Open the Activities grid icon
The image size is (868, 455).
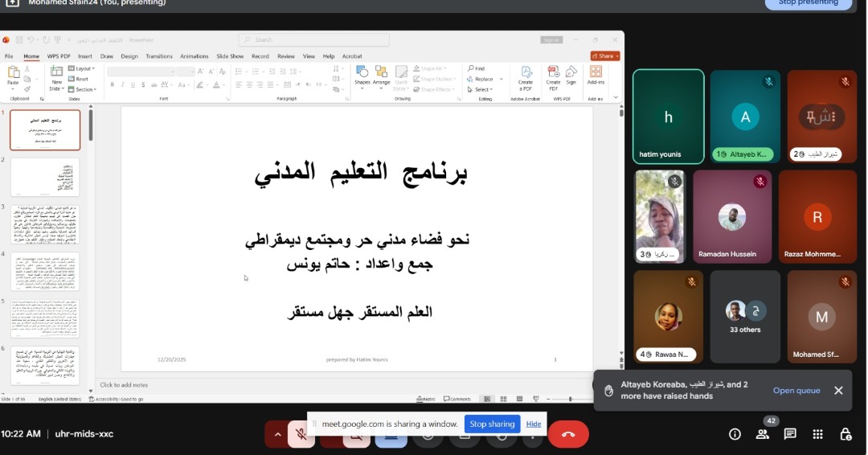[817, 434]
